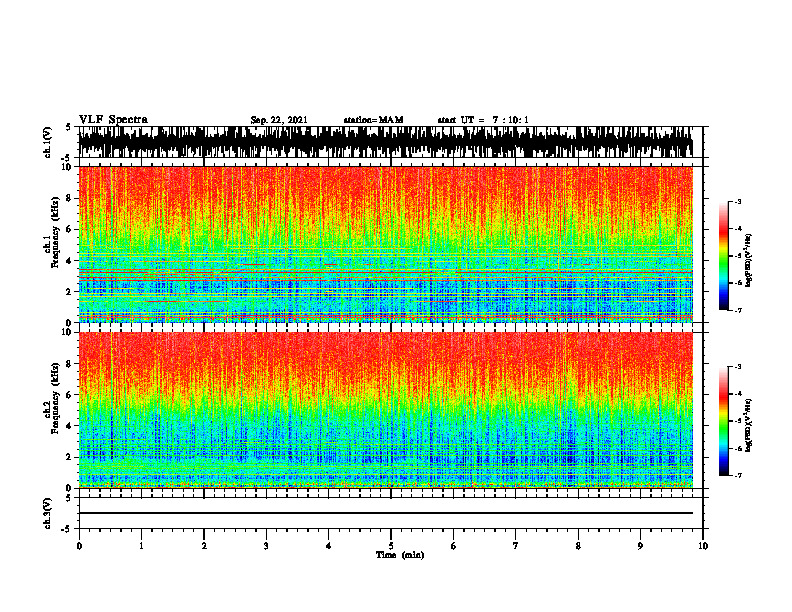Click the ch.1 voltage waveform strip
This screenshot has width=792, height=612.
pos(385,142)
